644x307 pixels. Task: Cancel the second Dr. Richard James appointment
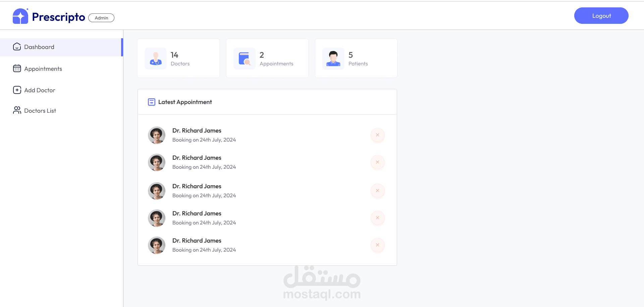pyautogui.click(x=378, y=162)
